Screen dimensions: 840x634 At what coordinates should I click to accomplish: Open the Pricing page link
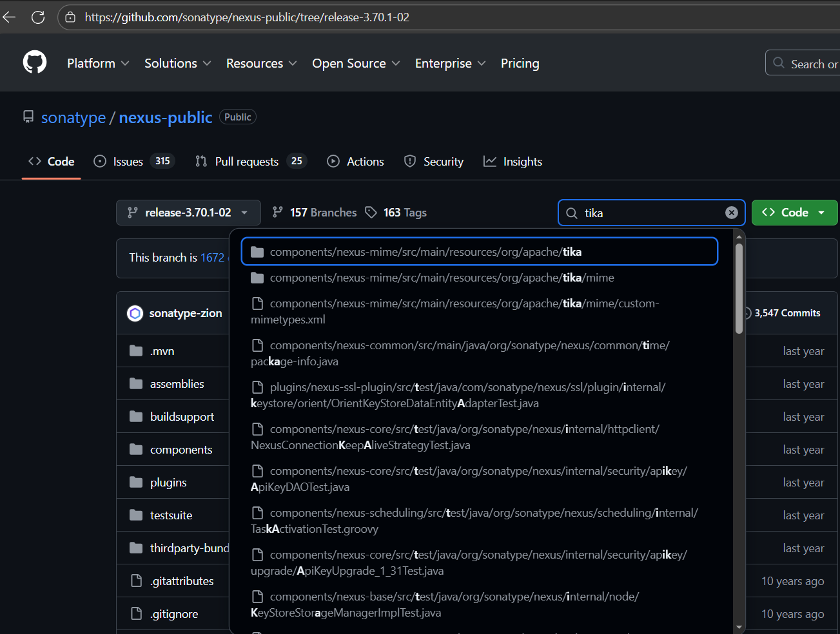click(x=520, y=63)
